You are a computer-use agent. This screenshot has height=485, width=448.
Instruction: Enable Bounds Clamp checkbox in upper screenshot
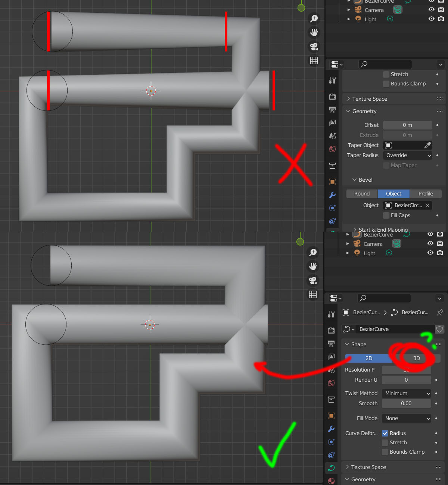(x=386, y=84)
